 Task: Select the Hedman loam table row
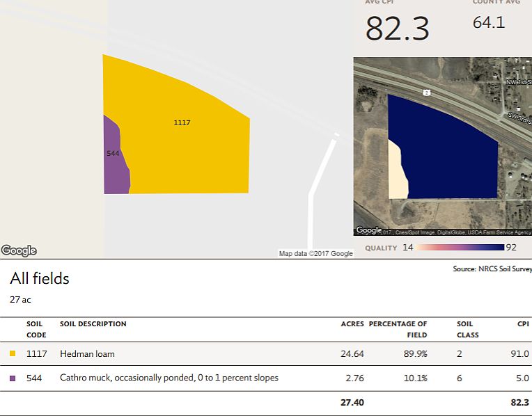(266, 353)
